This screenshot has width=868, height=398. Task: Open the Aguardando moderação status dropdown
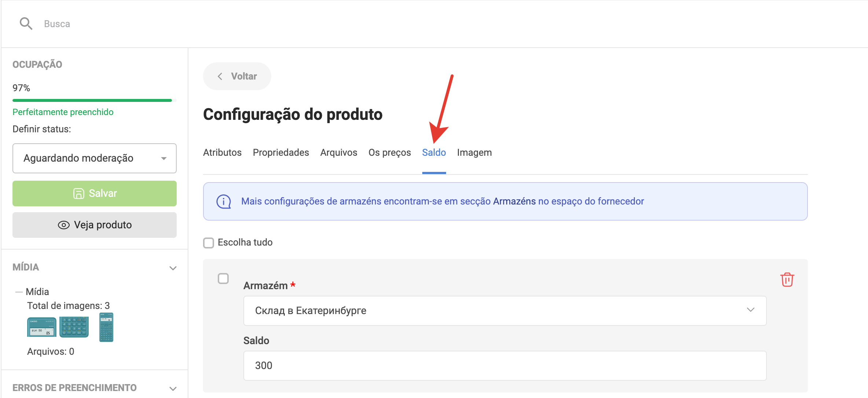pyautogui.click(x=95, y=158)
